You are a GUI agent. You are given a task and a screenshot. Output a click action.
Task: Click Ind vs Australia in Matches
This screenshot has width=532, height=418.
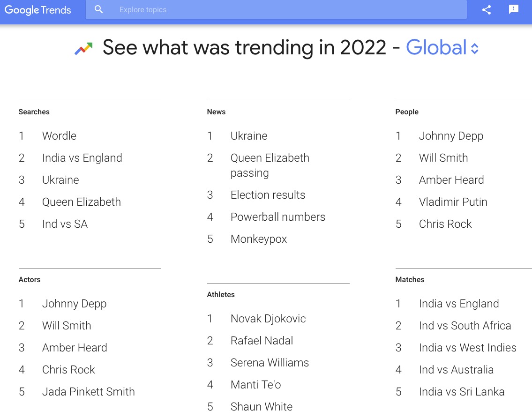(457, 369)
